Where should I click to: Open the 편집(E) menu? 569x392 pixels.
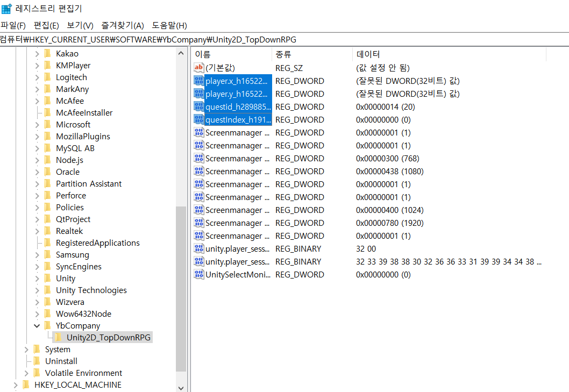point(46,25)
